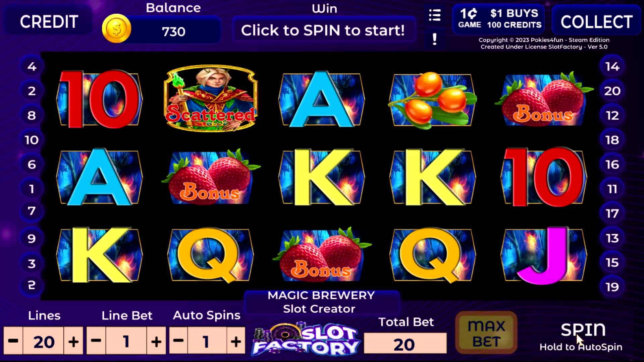Decrease the Auto Spins count
Image resolution: width=644 pixels, height=362 pixels.
[178, 341]
